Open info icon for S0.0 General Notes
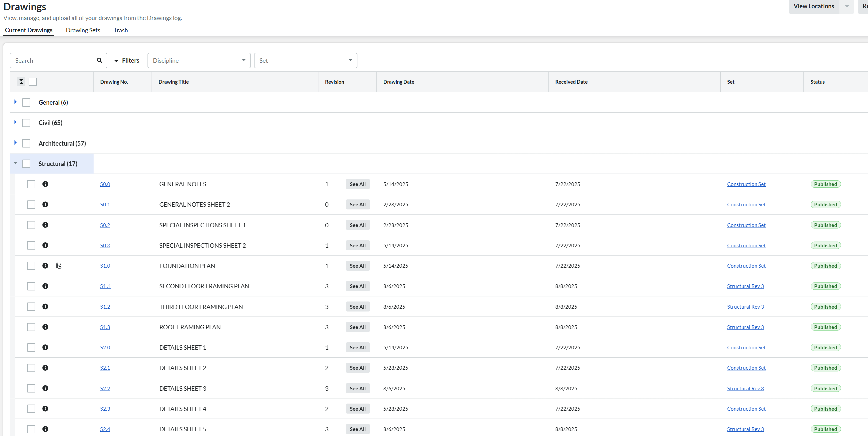The image size is (868, 436). point(45,184)
